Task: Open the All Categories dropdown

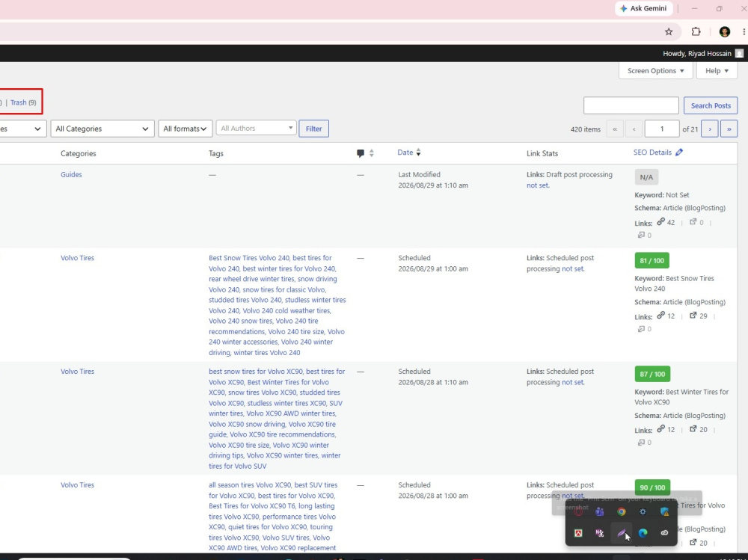Action: 102,129
